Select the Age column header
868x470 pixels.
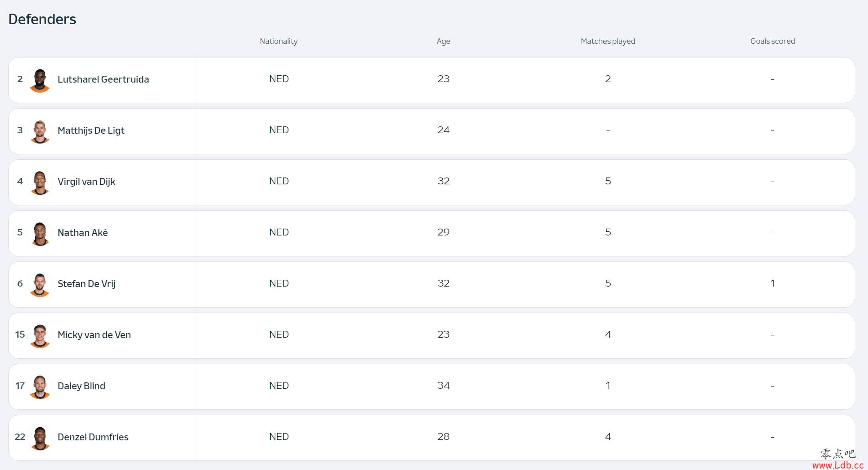click(x=443, y=42)
